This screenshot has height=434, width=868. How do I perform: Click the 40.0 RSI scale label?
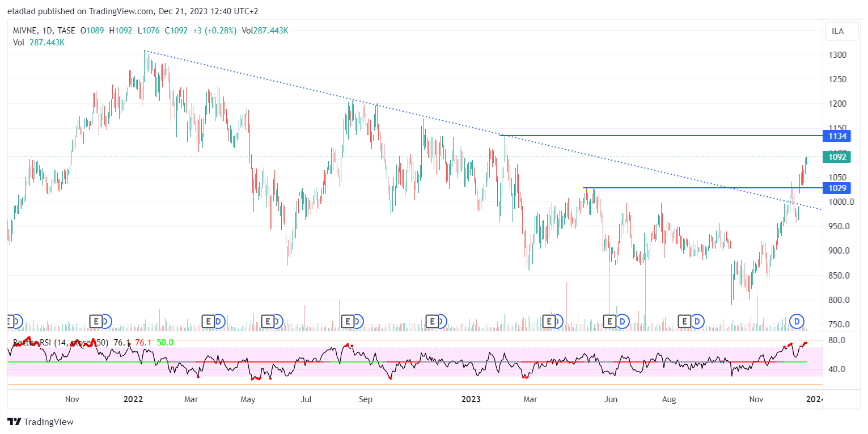point(837,369)
